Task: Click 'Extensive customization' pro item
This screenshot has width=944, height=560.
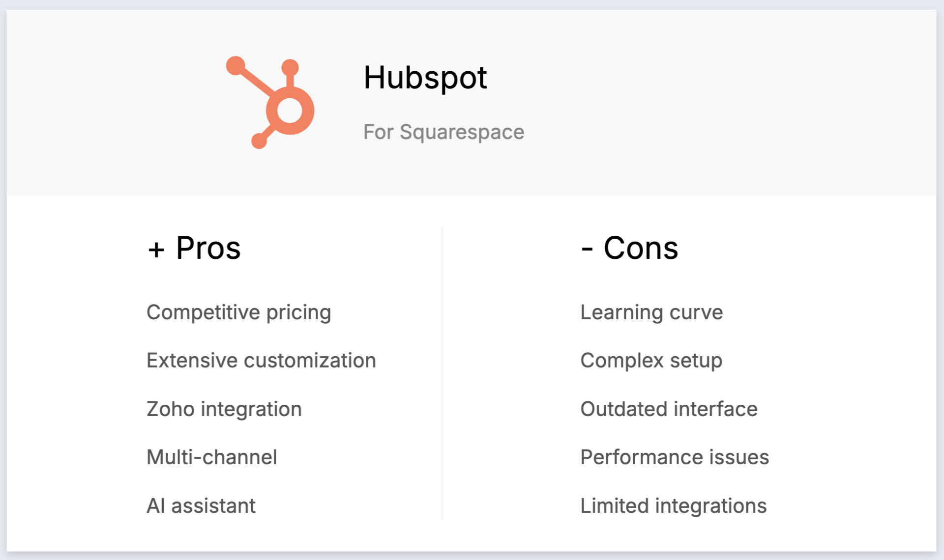Action: [261, 361]
